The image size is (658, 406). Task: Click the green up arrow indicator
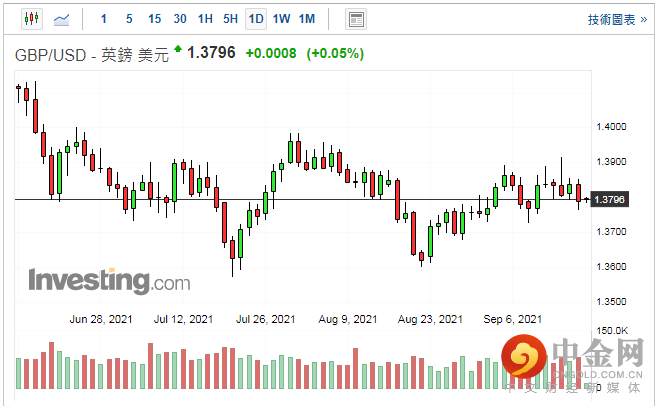[x=178, y=49]
